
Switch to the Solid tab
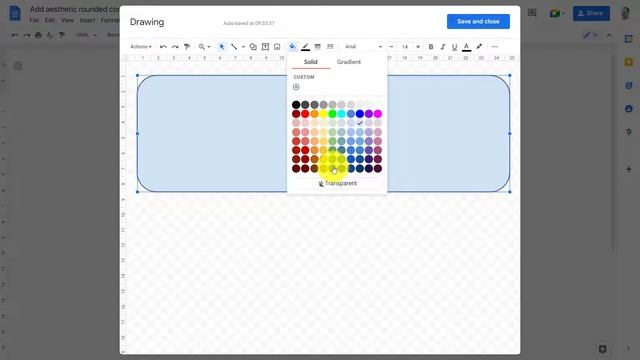coord(311,62)
